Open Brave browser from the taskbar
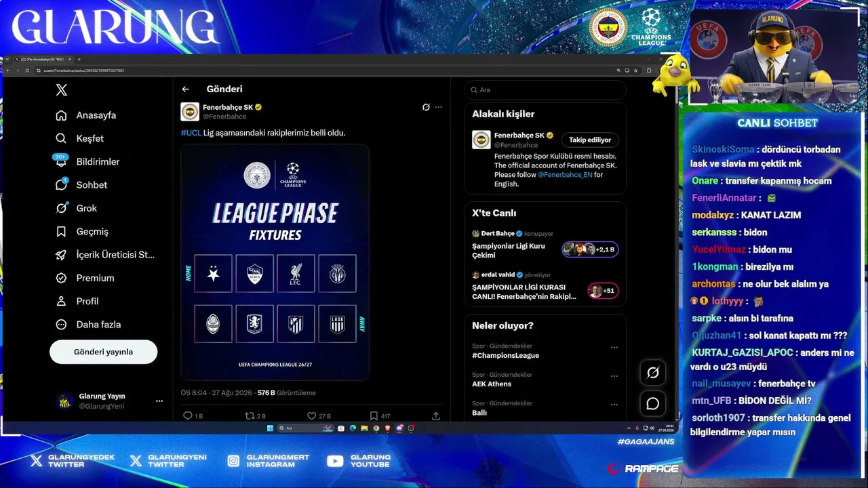Viewport: 868px width, 488px height. (387, 428)
